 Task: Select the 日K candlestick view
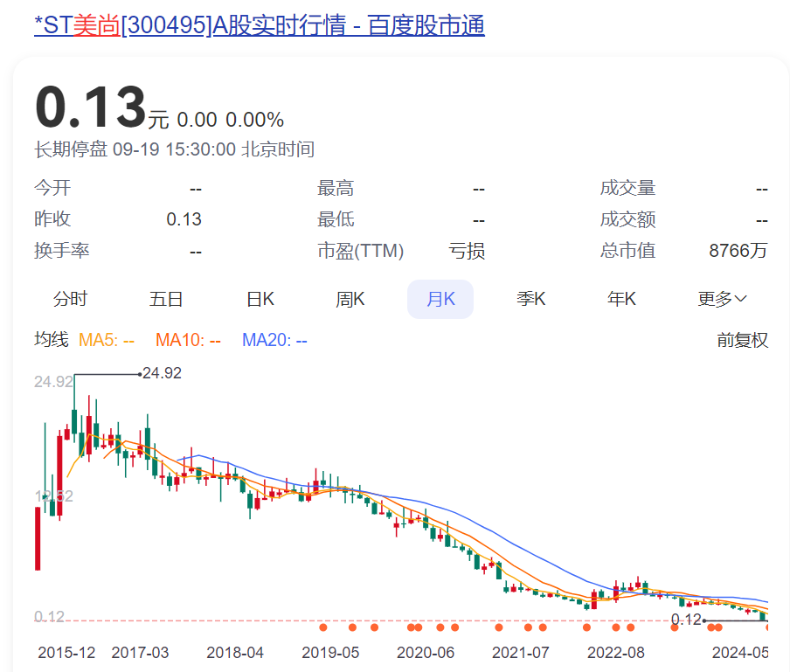[259, 299]
